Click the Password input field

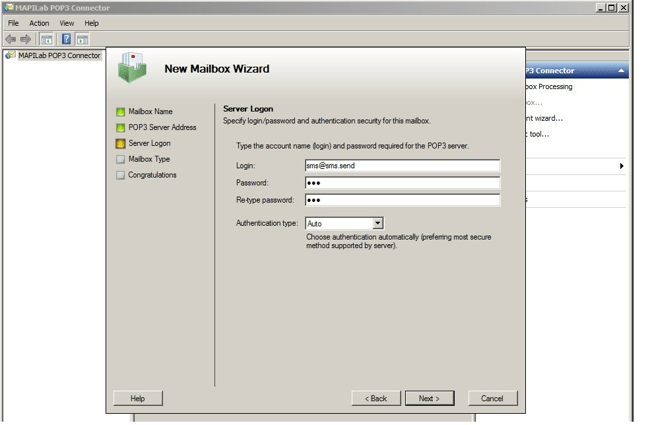click(x=402, y=183)
